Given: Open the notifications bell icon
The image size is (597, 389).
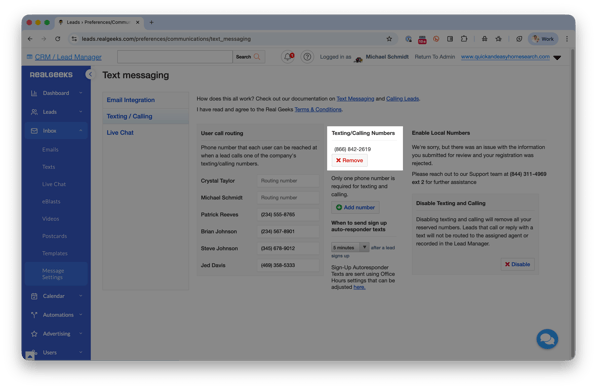Looking at the screenshot, I should pyautogui.click(x=288, y=57).
